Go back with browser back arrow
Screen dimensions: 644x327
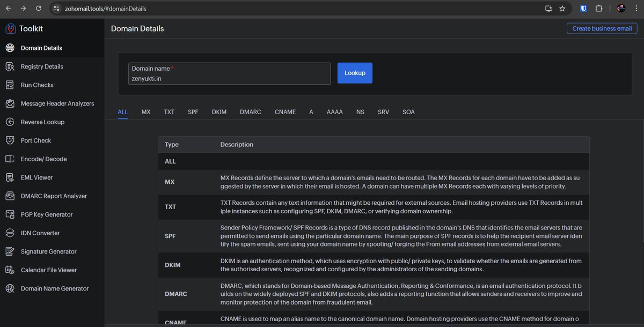[8, 9]
